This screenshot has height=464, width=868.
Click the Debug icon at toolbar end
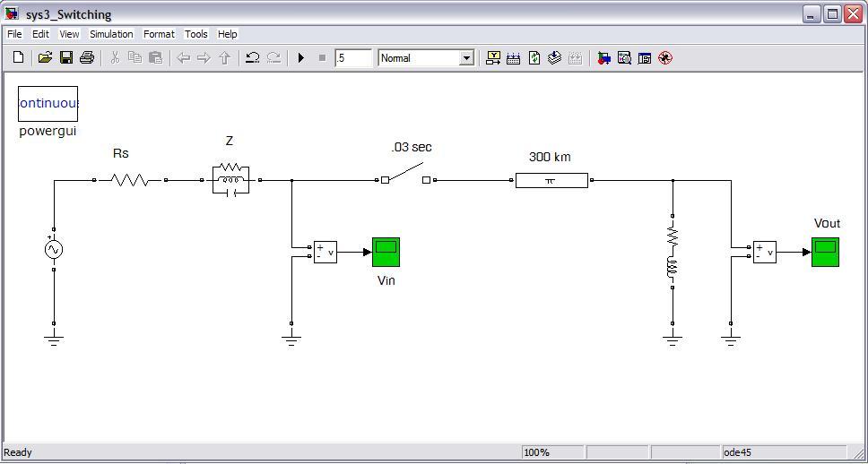coord(665,58)
